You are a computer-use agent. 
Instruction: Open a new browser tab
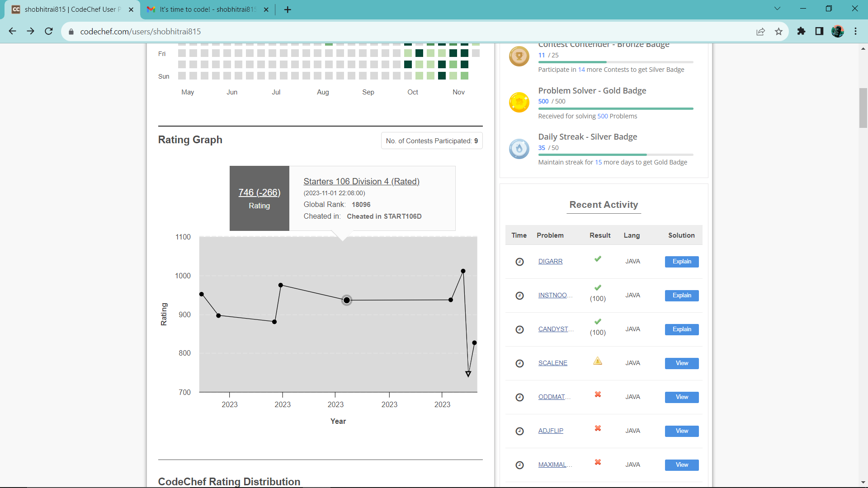tap(288, 9)
